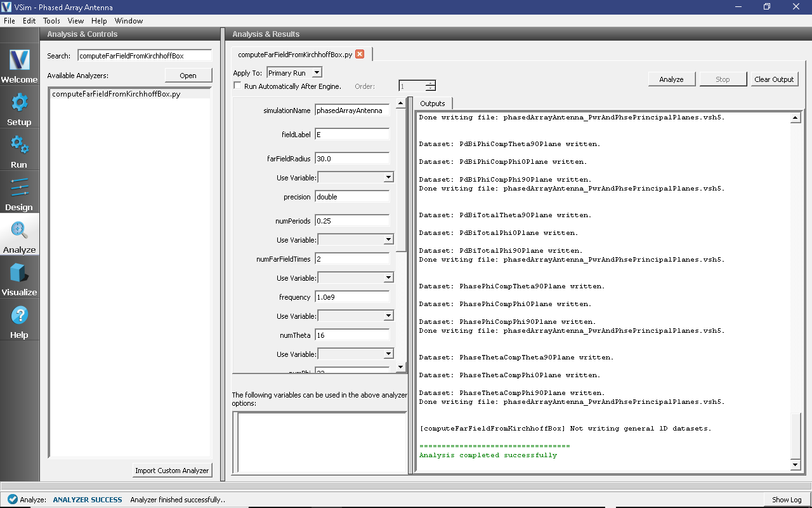The height and width of the screenshot is (508, 812).
Task: Click the fieldLabel input field
Action: click(352, 135)
